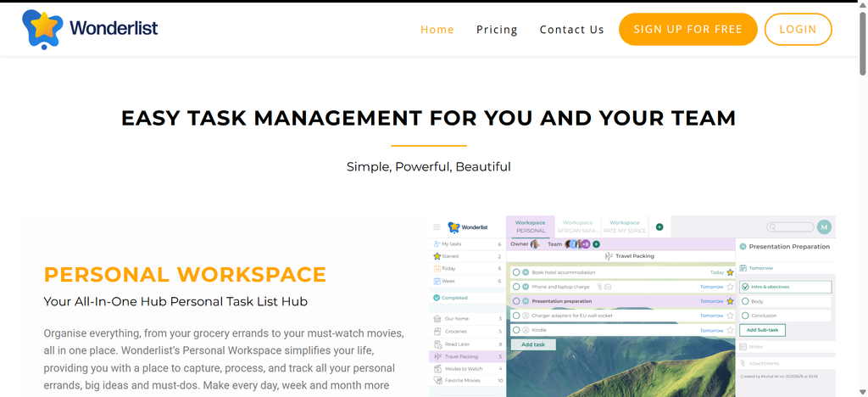Click the Owner avatar photo
Viewport: 868px width, 397px height.
[x=535, y=244]
